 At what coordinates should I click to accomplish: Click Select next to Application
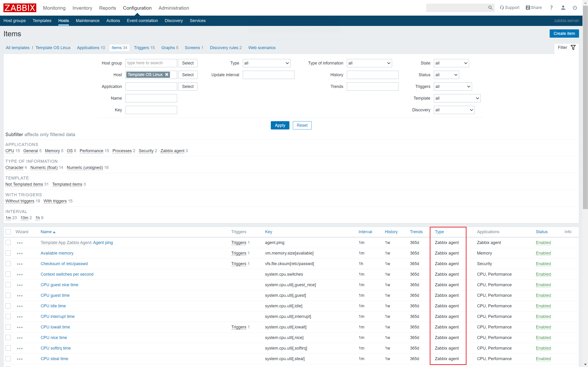pos(188,86)
